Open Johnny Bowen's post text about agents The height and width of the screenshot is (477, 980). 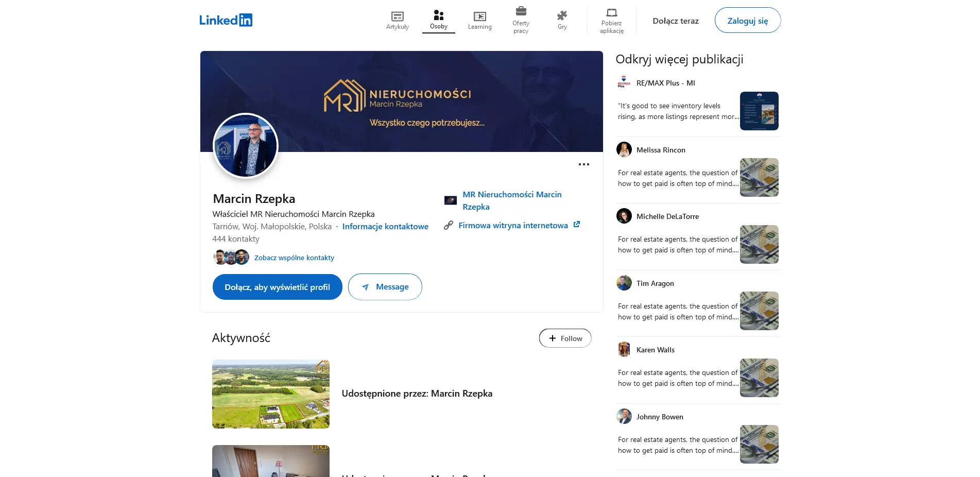pos(678,445)
